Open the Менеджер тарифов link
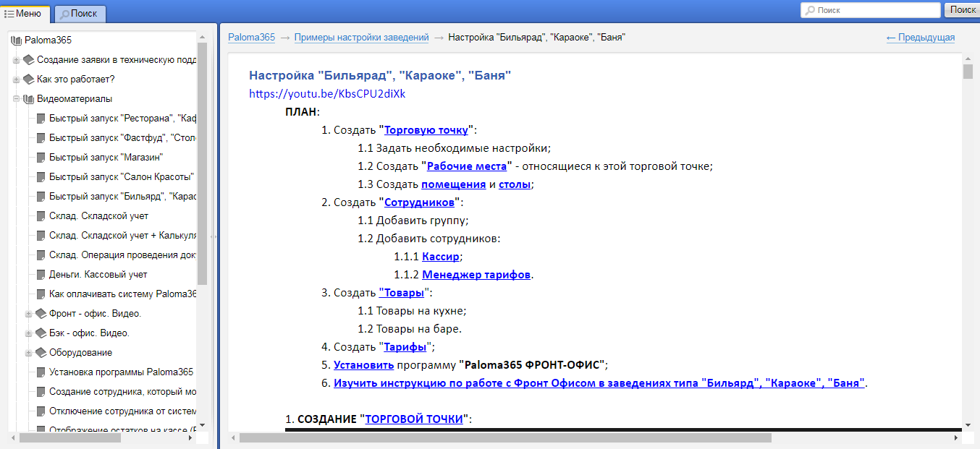980x449 pixels. coord(476,275)
